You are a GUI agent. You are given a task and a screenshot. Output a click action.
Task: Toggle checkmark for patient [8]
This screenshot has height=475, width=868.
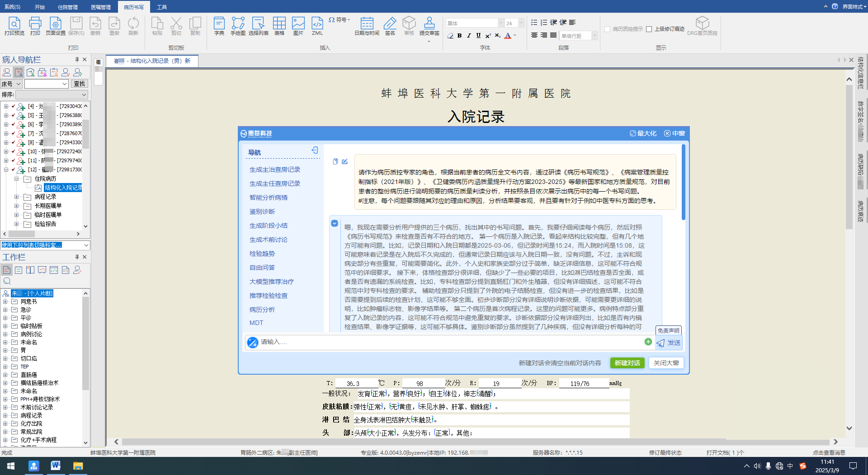[x=13, y=142]
